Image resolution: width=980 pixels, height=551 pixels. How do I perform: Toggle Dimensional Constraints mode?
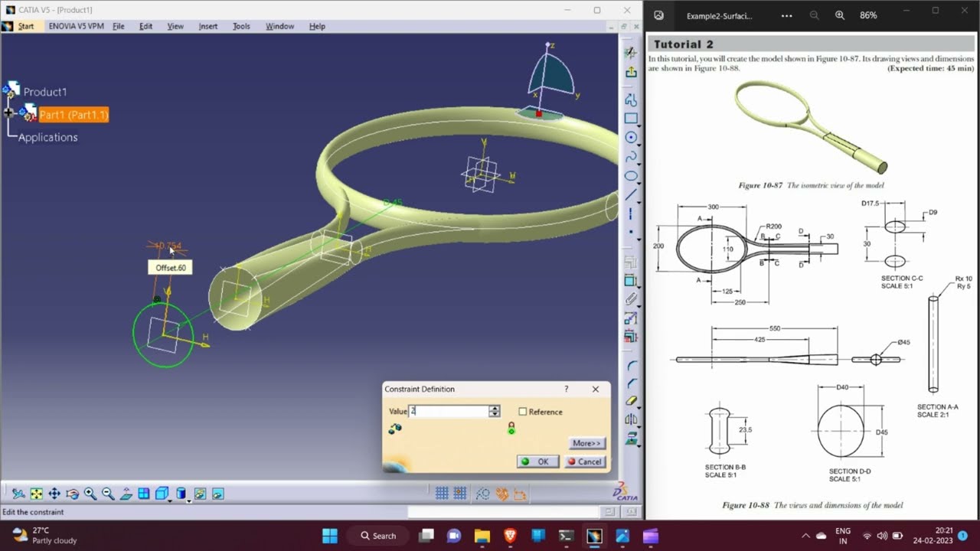[520, 494]
